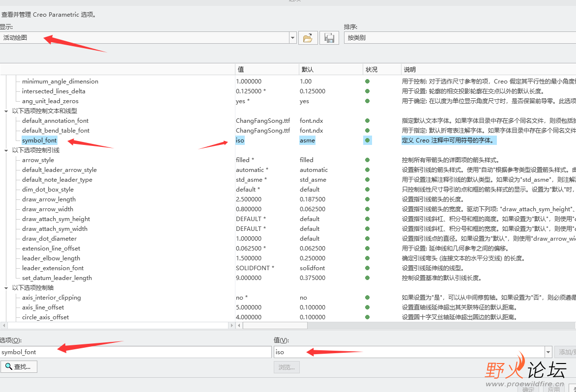Collapse the 以下选项控制文本和线型 group

click(6, 111)
